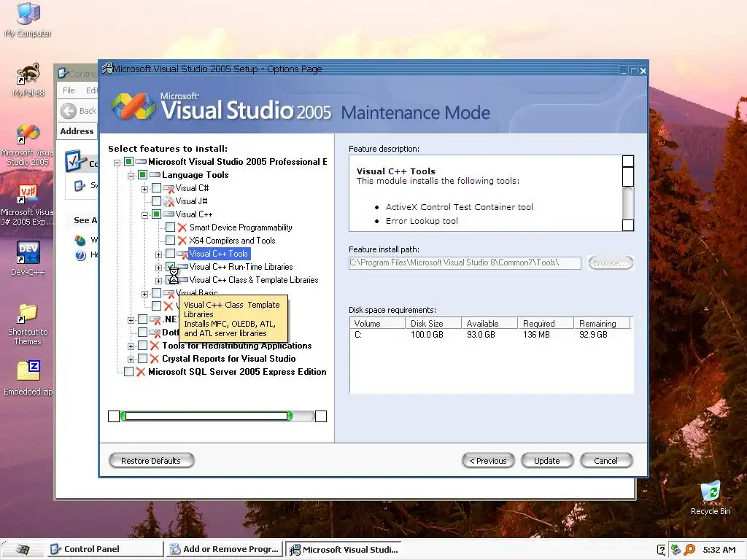
Task: Check the Visual C++ Tools checkbox
Action: point(170,253)
